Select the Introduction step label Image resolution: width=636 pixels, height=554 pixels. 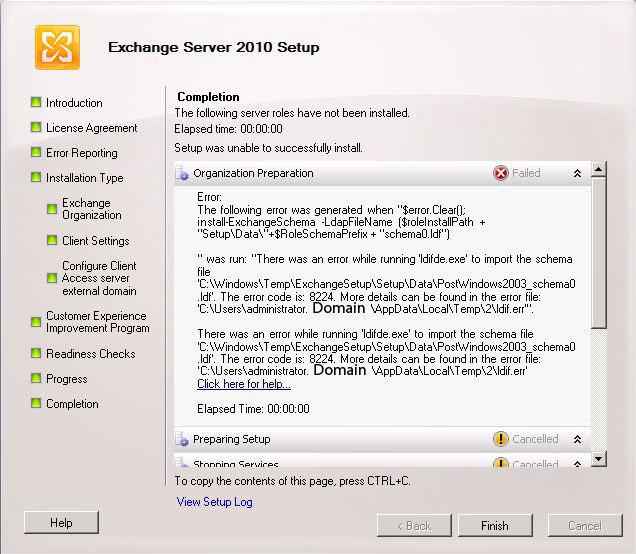pyautogui.click(x=74, y=103)
